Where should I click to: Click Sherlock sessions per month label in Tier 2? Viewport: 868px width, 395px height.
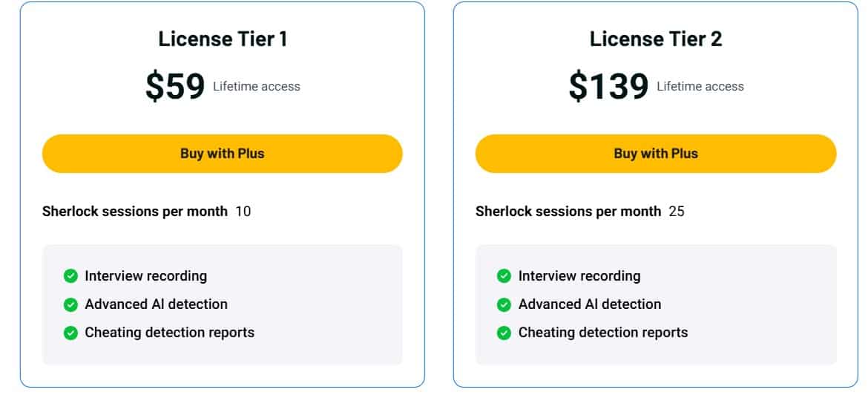[568, 212]
